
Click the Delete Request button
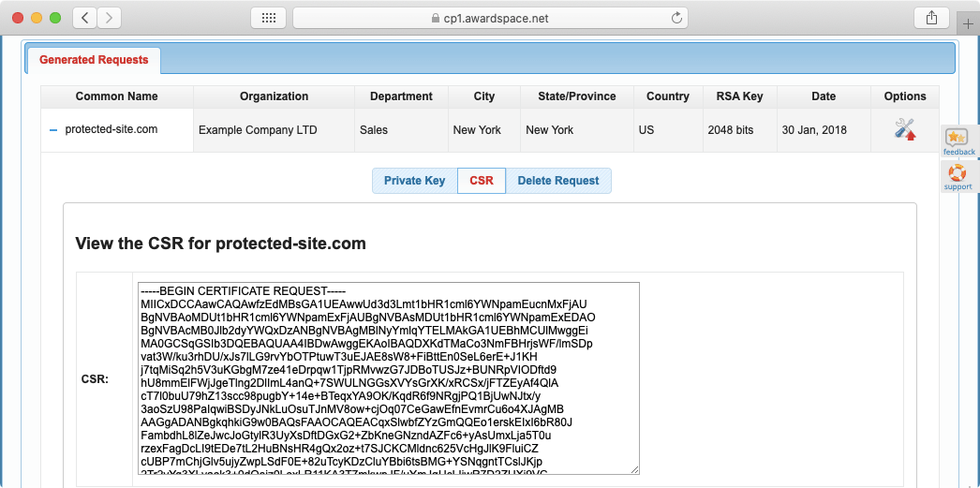pos(558,181)
